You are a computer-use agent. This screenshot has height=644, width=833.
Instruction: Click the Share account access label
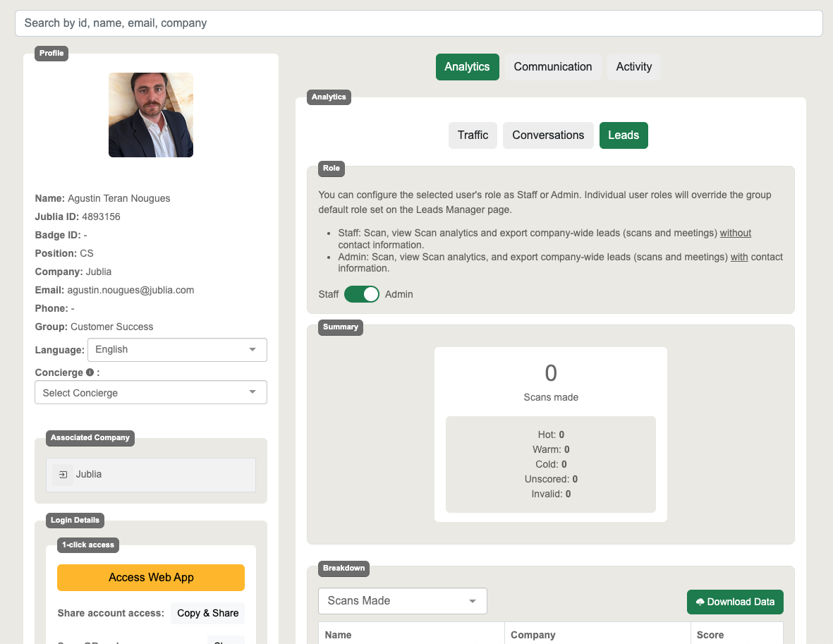(111, 613)
